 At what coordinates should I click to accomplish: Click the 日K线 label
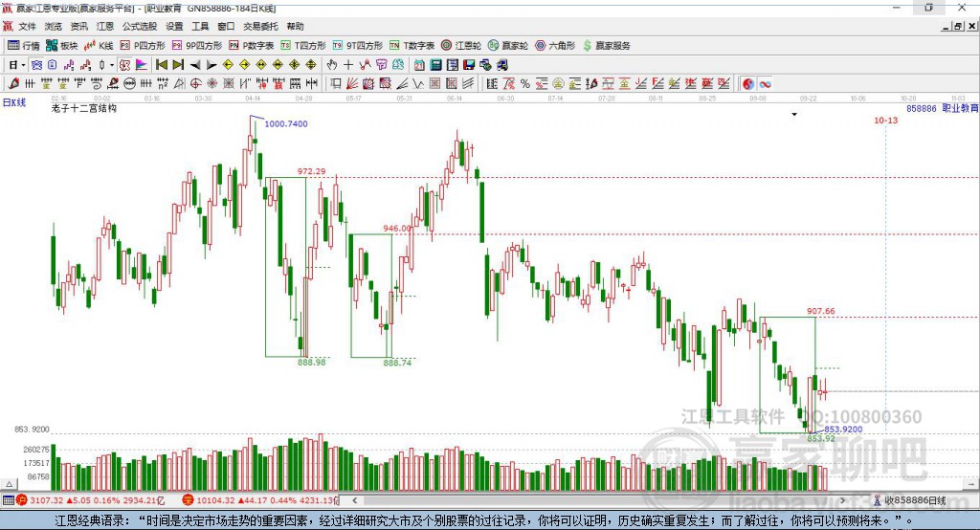[x=14, y=102]
